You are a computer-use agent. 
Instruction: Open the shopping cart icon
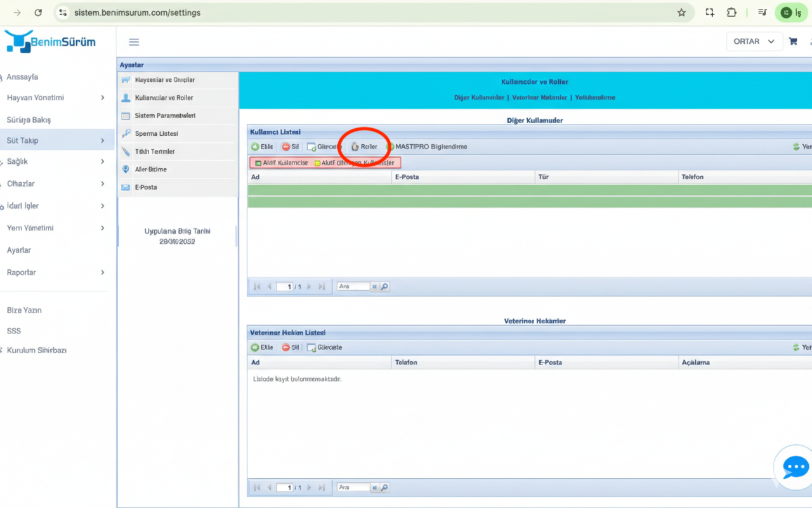pos(793,41)
